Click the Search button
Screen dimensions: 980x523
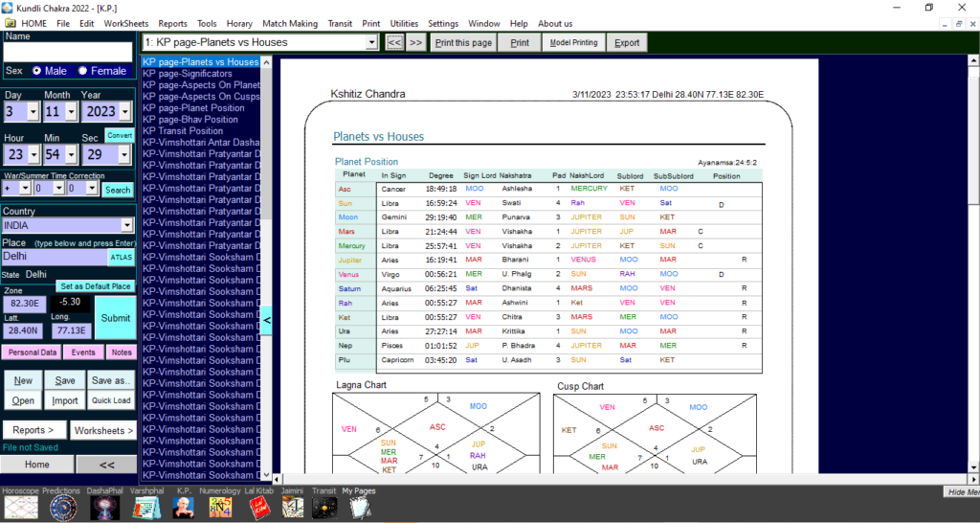point(118,190)
